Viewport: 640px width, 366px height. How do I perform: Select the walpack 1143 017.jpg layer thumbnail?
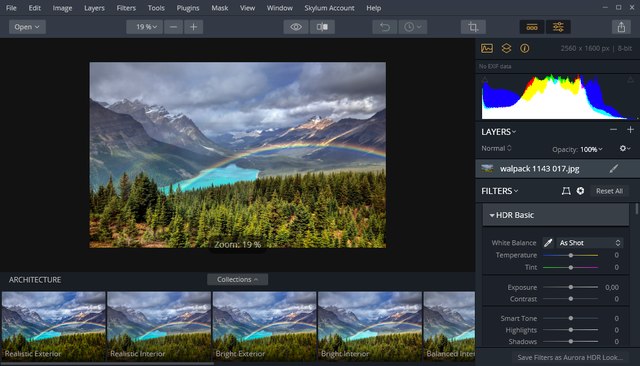(487, 169)
